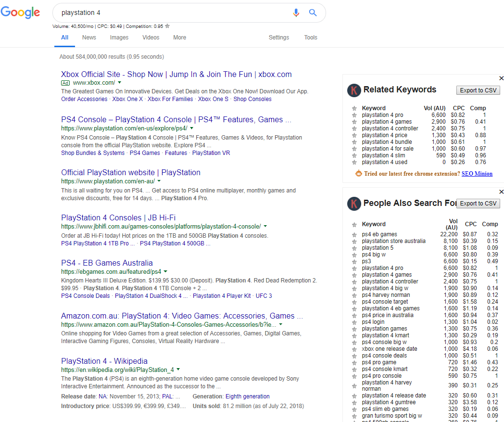504x422 pixels.
Task: Open dropdown arrow for amazon.com.au result URL
Action: [x=280, y=324]
